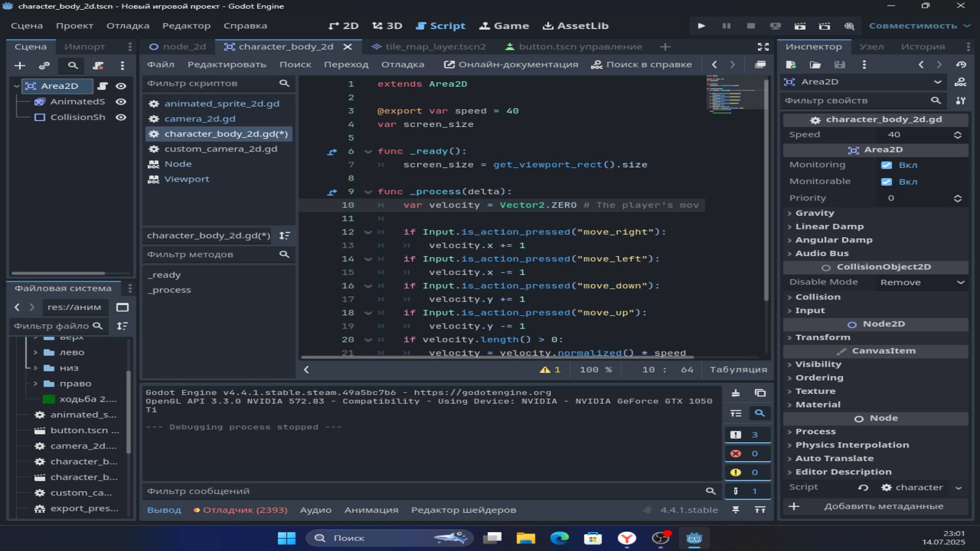
Task: Expand the Transform section
Action: [822, 337]
